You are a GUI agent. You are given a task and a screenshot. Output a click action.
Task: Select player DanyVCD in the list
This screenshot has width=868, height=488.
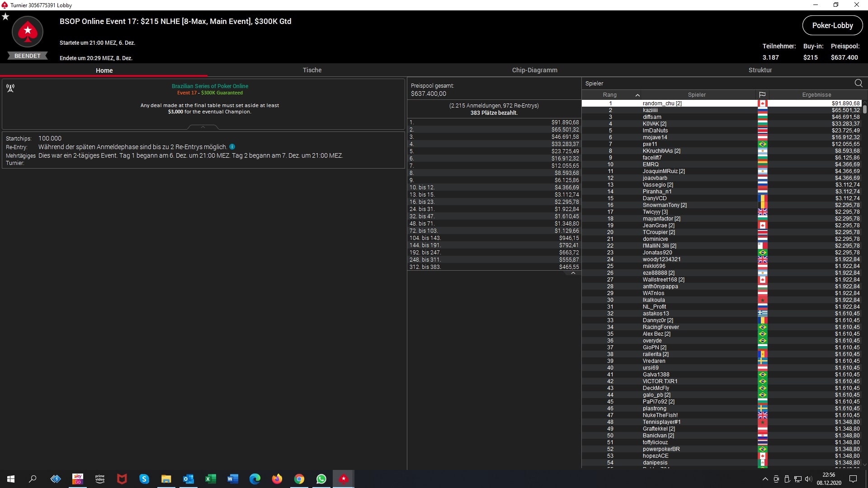pyautogui.click(x=722, y=198)
